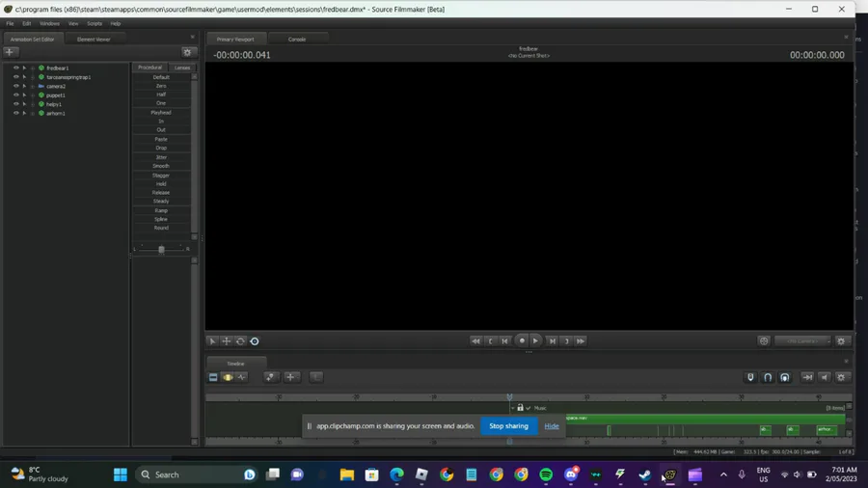Switch to the Console tab
The width and height of the screenshot is (868, 488).
click(x=297, y=40)
